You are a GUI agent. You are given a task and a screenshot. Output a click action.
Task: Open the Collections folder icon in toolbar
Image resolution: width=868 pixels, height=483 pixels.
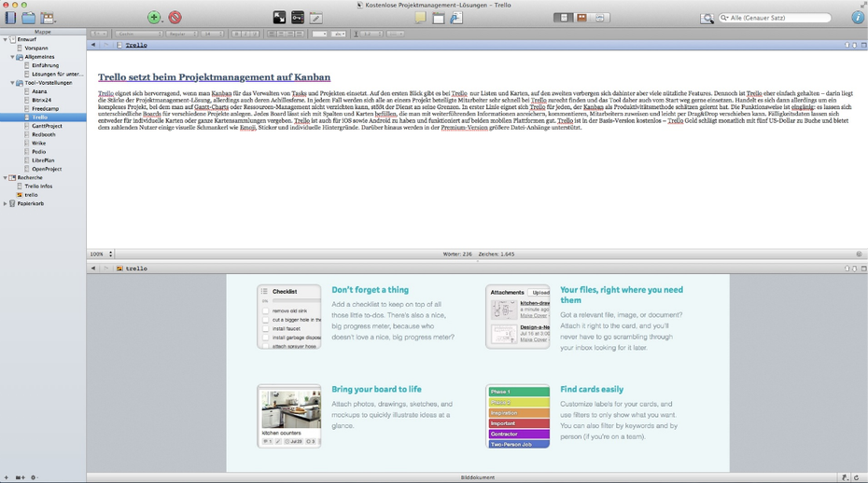(28, 18)
